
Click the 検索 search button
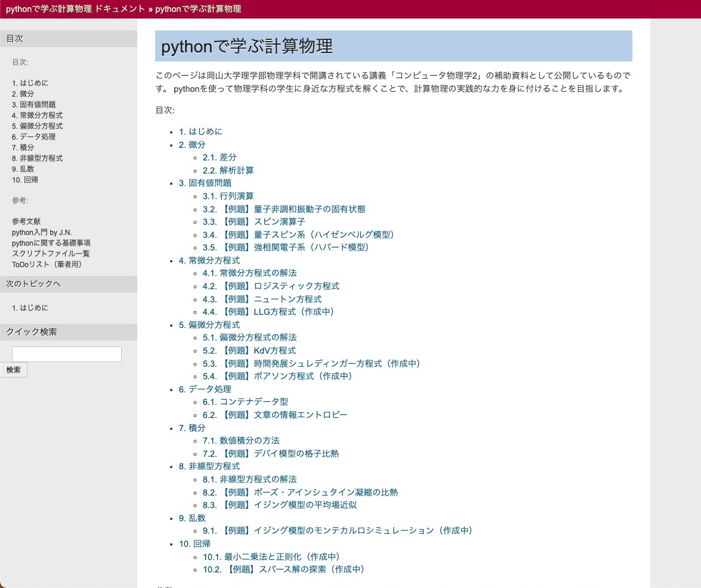tap(13, 370)
